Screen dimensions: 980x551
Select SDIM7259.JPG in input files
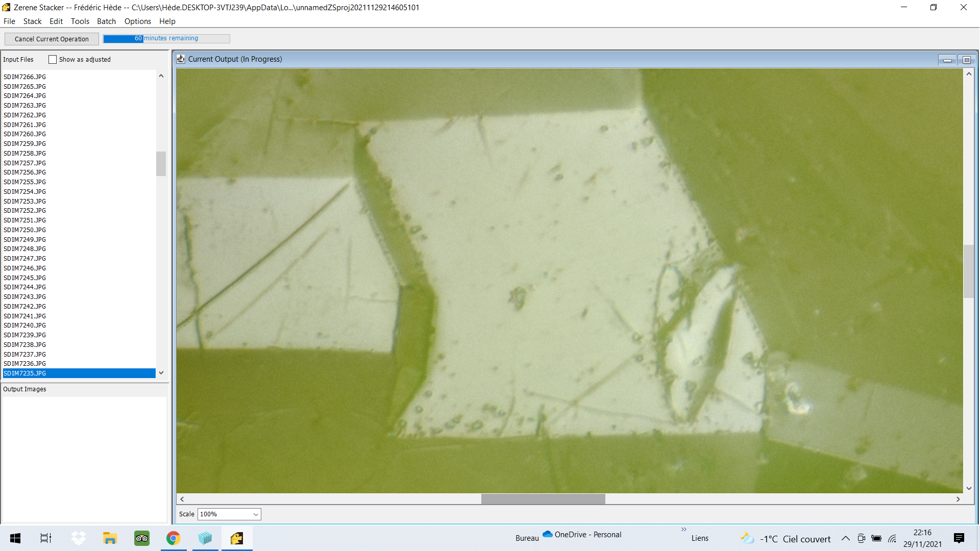(79, 144)
